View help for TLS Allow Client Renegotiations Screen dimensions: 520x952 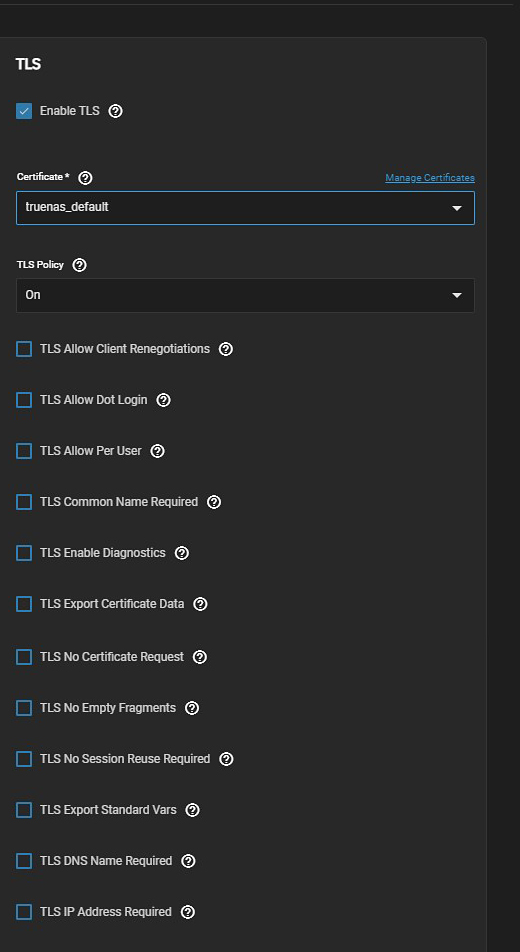(x=226, y=349)
